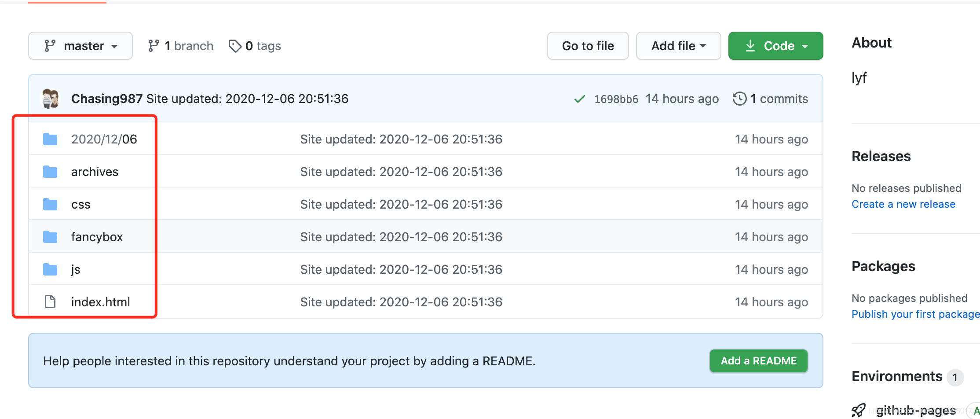The image size is (980, 419).
Task: Open the Packages heading link
Action: pos(883,266)
